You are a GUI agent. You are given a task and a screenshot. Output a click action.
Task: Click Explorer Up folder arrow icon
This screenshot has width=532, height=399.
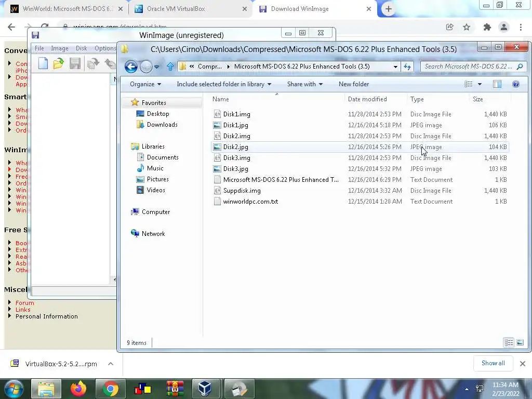(x=170, y=66)
